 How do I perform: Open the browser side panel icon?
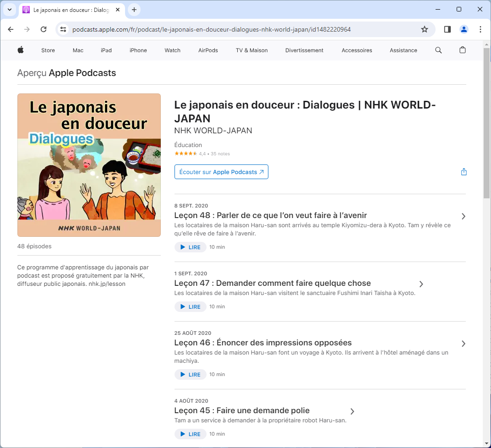click(447, 29)
